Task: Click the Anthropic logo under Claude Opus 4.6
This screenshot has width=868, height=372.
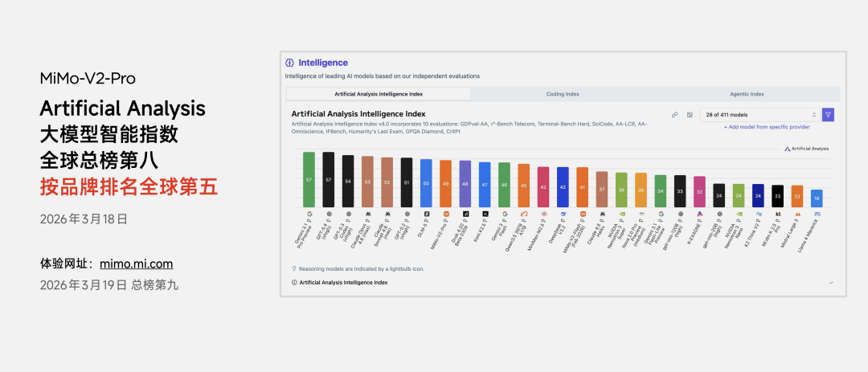Action: [x=367, y=215]
